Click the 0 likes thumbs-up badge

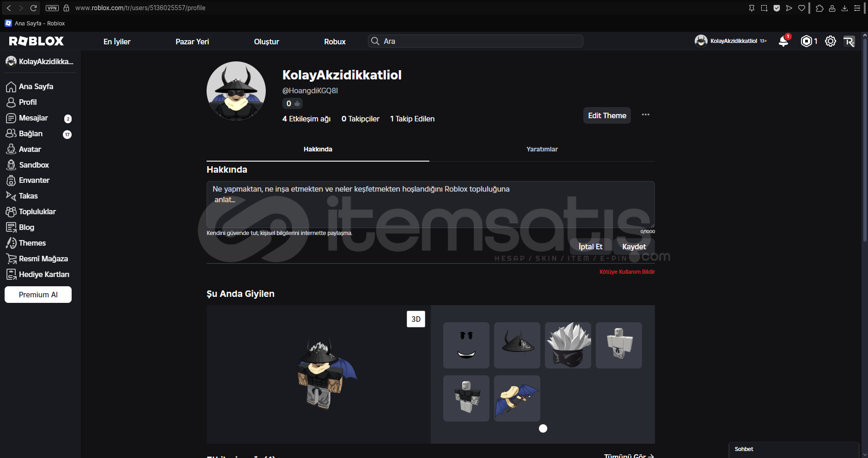tap(293, 103)
